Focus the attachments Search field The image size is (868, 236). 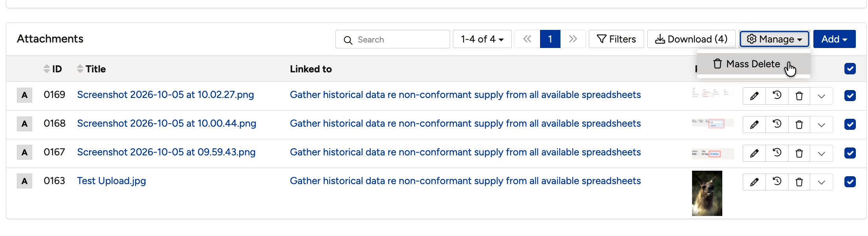coord(393,39)
